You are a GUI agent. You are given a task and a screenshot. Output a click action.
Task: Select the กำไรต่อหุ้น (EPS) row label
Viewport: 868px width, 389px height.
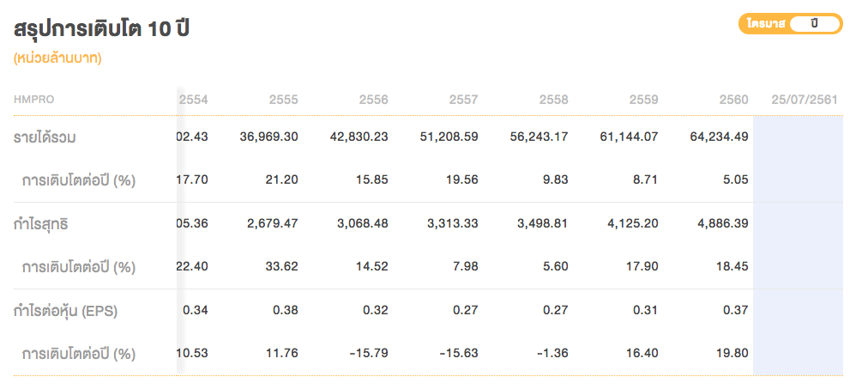[65, 311]
